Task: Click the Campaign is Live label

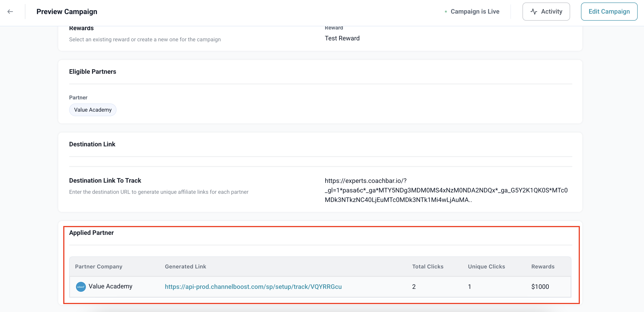Action: pyautogui.click(x=475, y=12)
